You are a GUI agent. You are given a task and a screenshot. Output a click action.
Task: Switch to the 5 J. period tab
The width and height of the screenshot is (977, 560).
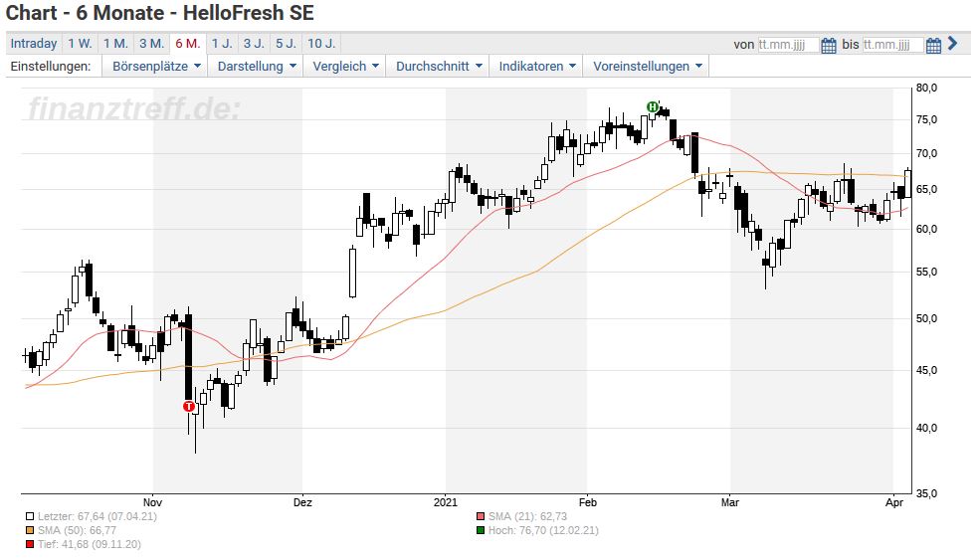[x=286, y=44]
